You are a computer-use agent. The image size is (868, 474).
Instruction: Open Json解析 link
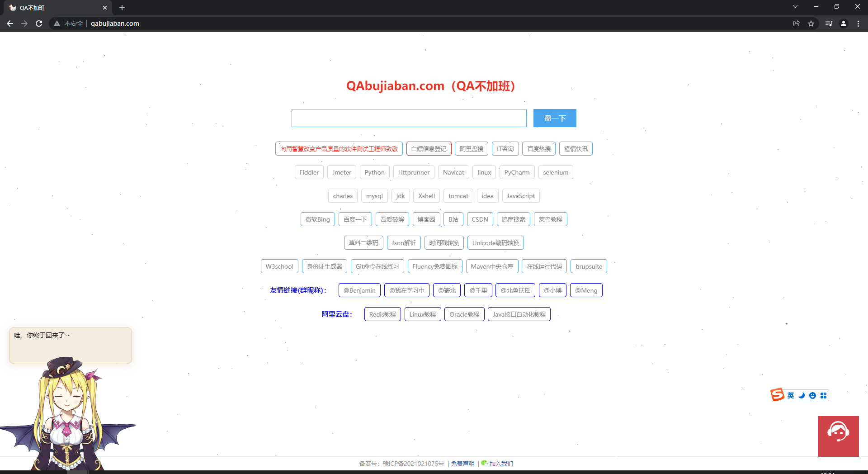click(404, 243)
